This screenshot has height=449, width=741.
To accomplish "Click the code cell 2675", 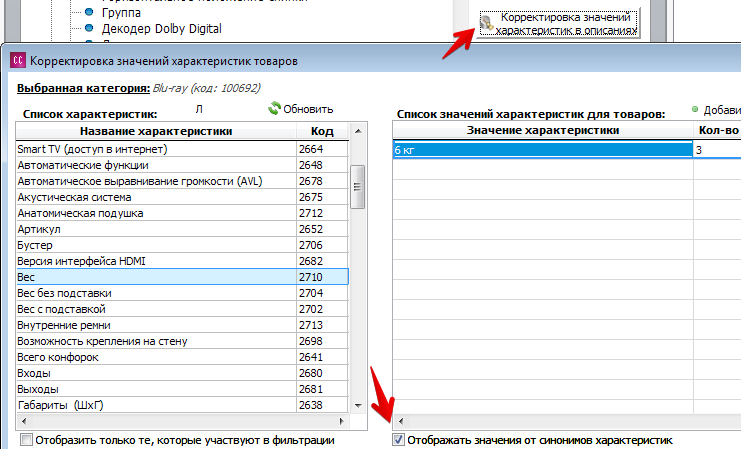I will (322, 197).
